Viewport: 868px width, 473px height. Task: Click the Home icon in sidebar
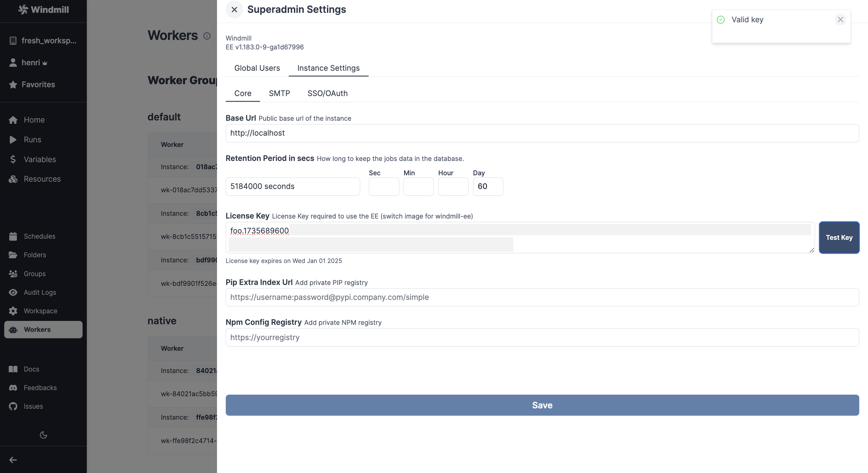click(x=13, y=120)
